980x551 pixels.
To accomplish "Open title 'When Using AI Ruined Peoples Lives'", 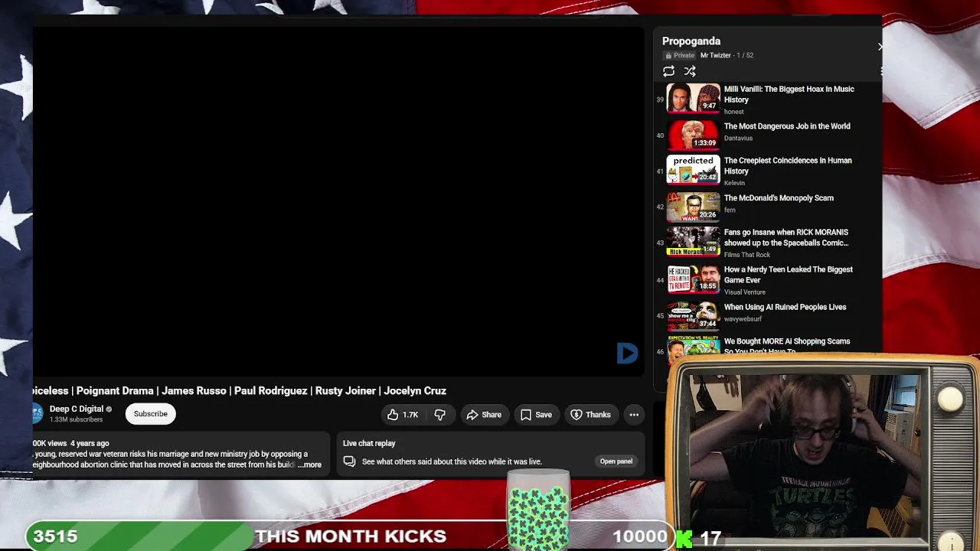I will click(x=785, y=307).
